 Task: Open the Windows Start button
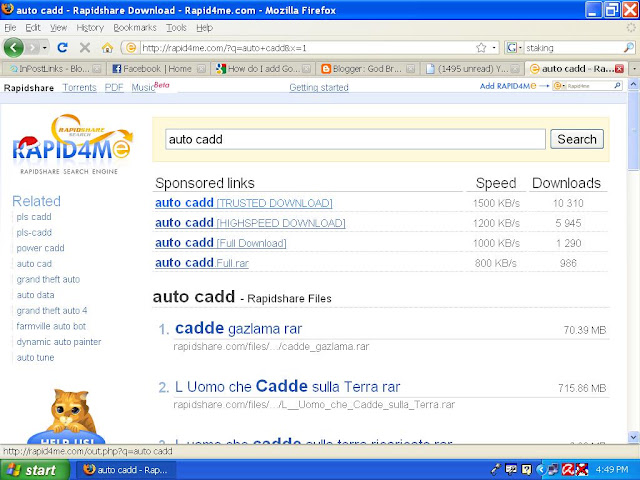(x=34, y=470)
